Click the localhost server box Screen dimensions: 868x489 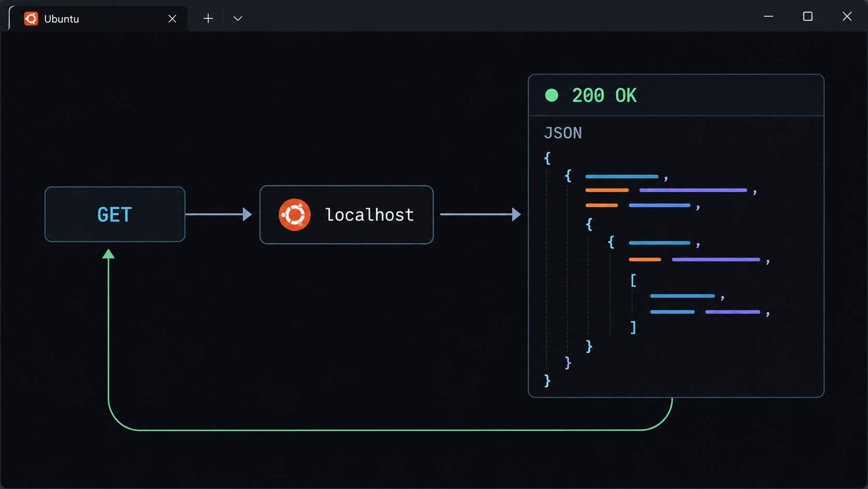click(346, 215)
